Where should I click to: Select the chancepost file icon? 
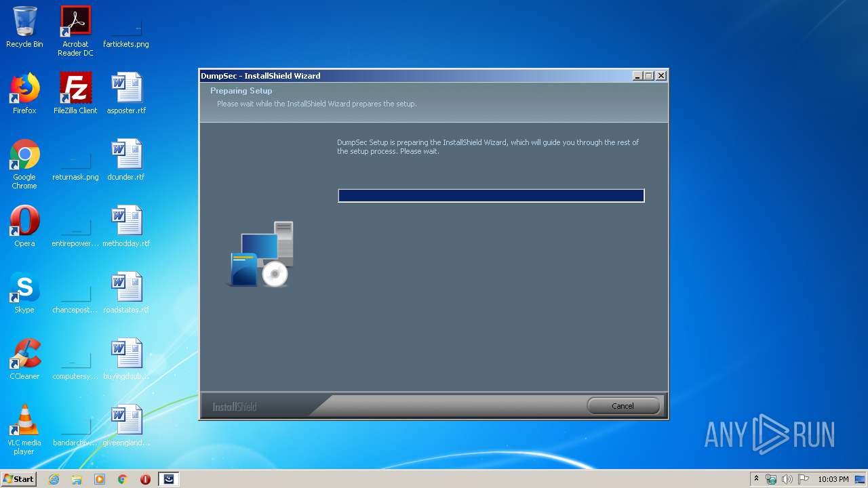click(75, 293)
